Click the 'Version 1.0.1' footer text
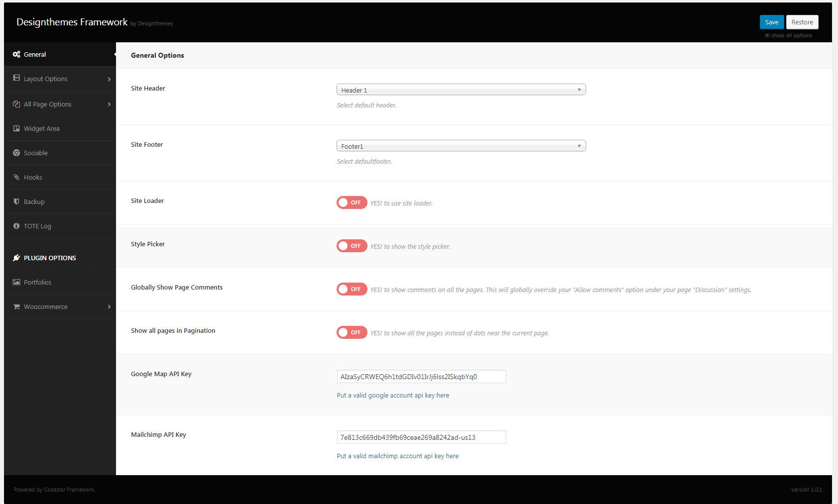The width and height of the screenshot is (838, 504). tap(807, 490)
